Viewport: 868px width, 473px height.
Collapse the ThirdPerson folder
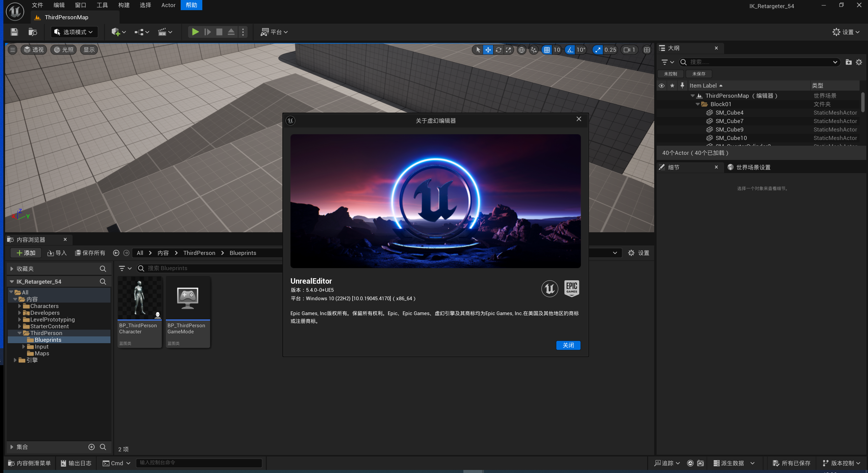point(20,333)
